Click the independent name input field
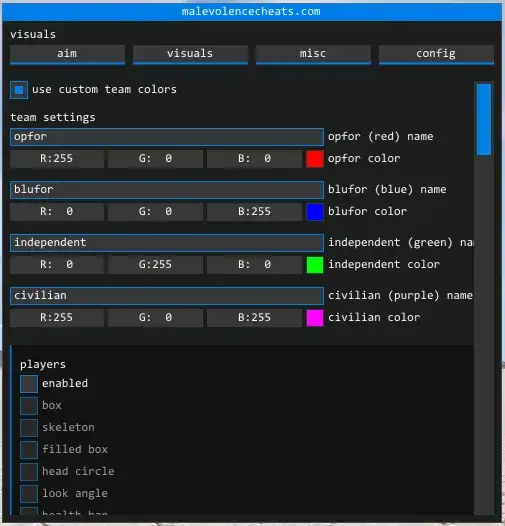Screen dimensions: 505x526 (x=167, y=243)
